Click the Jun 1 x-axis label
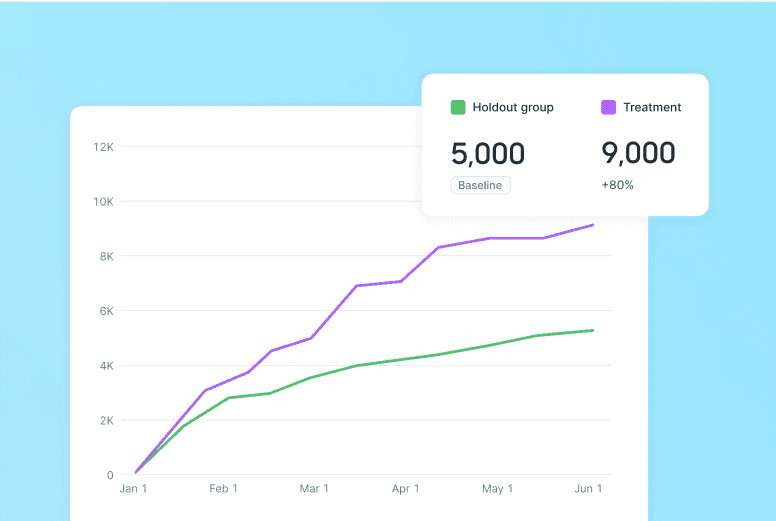Image resolution: width=776 pixels, height=521 pixels. pos(588,489)
